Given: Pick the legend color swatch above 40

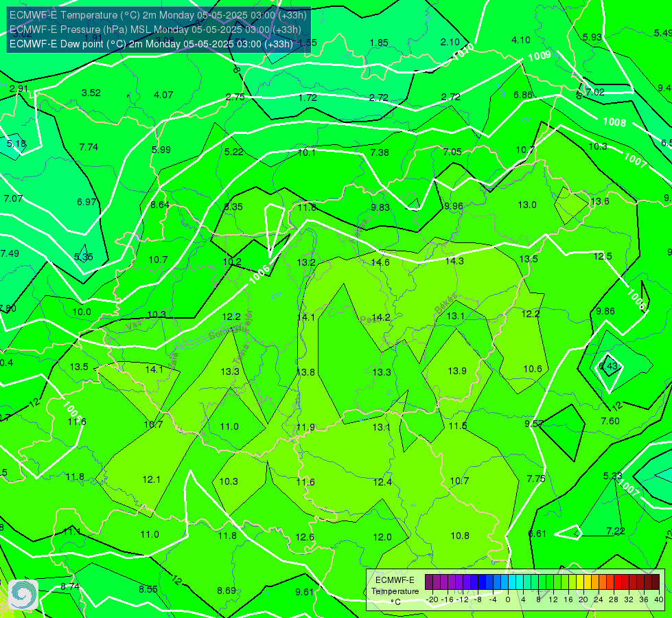Looking at the screenshot, I should (x=656, y=582).
